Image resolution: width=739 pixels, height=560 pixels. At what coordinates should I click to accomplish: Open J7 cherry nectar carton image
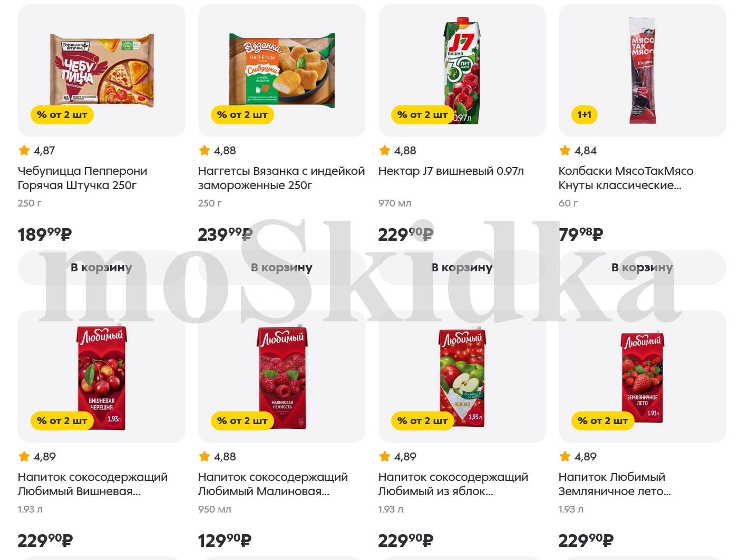tap(462, 71)
